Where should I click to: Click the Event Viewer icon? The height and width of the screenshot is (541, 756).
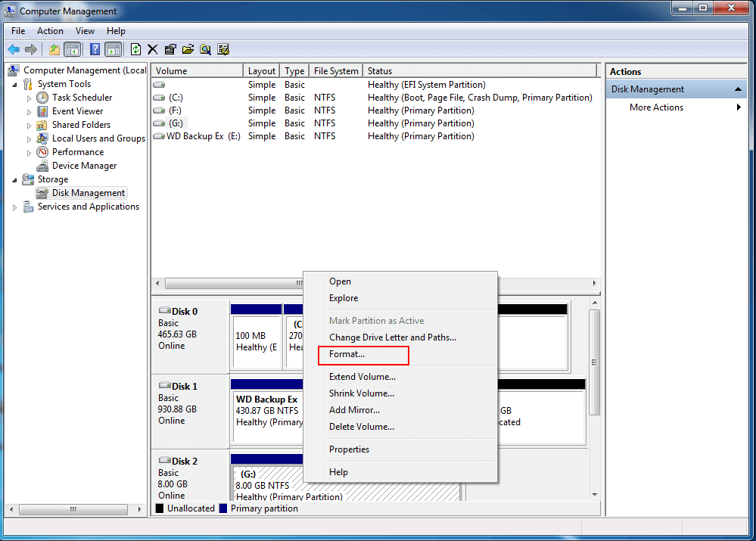(x=42, y=111)
